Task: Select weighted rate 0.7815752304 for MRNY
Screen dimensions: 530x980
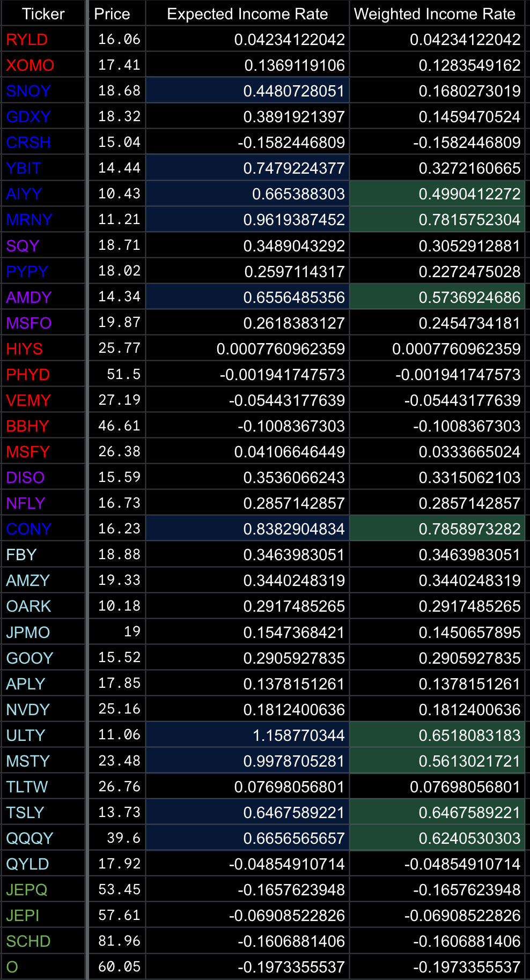Action: (x=437, y=219)
